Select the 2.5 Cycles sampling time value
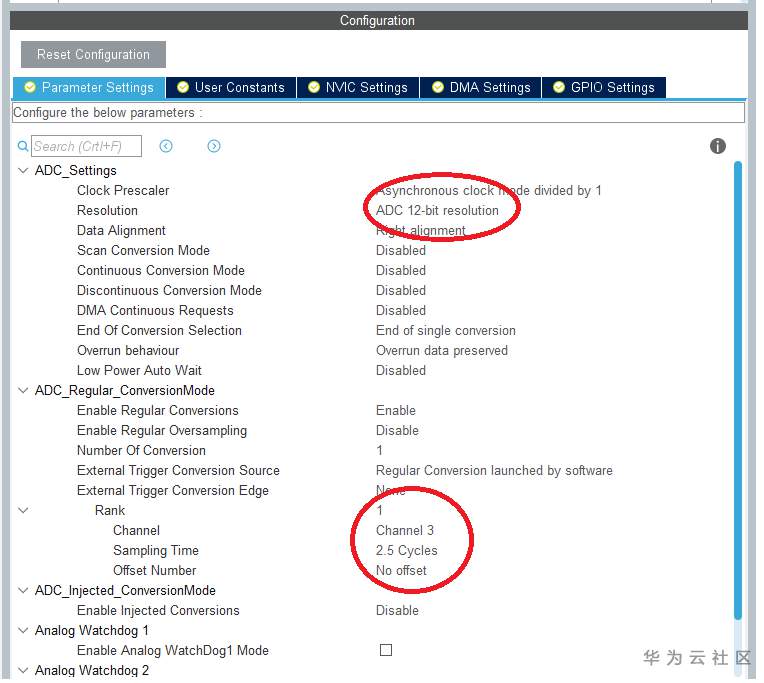This screenshot has height=683, width=764. [x=406, y=550]
